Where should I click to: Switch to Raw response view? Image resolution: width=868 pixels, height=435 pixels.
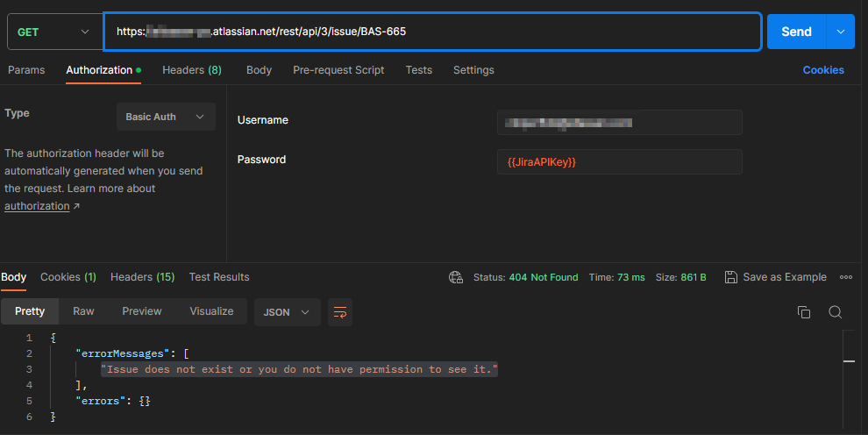[x=83, y=311]
